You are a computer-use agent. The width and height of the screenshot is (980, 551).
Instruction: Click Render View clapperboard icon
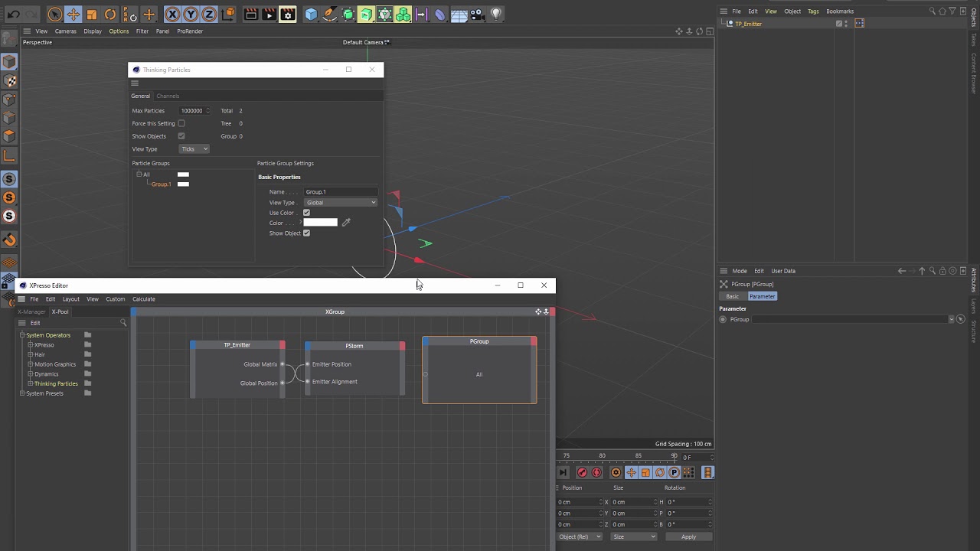point(251,14)
